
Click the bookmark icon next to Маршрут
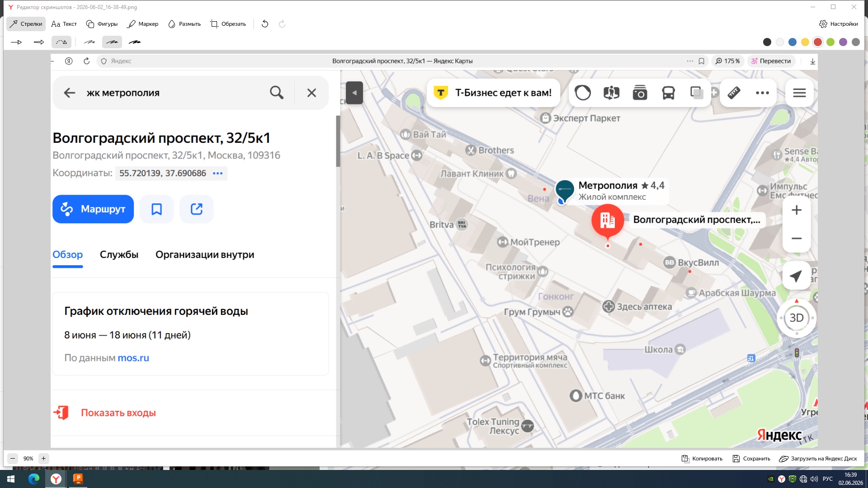[156, 209]
